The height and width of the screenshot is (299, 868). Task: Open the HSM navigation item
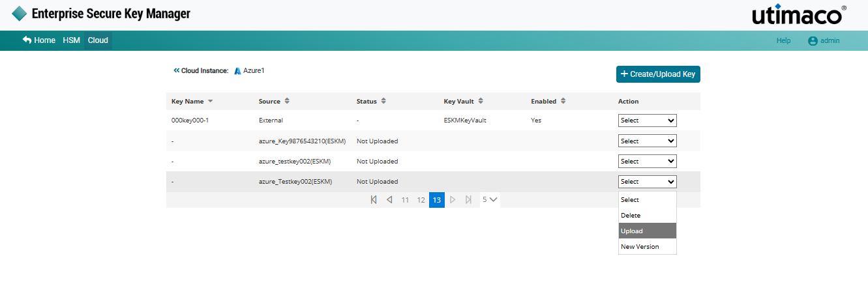pos(72,40)
